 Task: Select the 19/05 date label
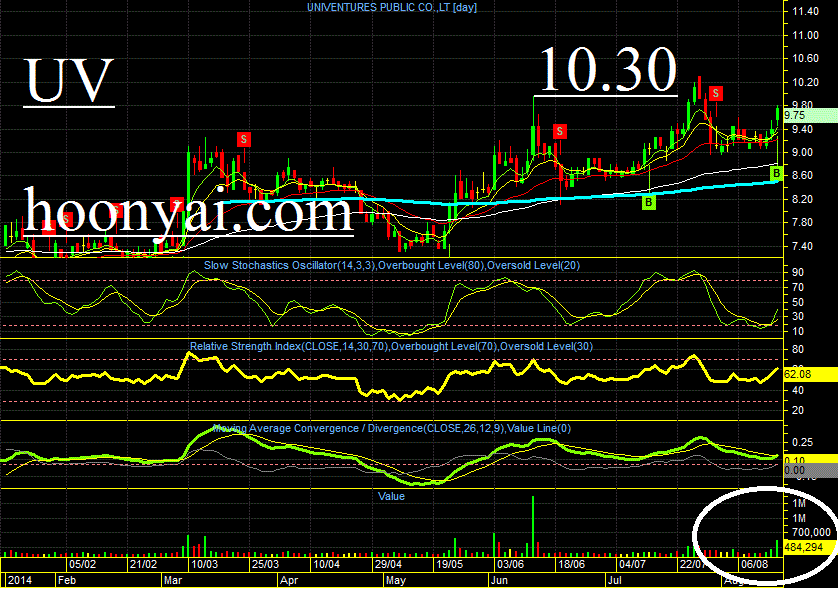click(449, 565)
